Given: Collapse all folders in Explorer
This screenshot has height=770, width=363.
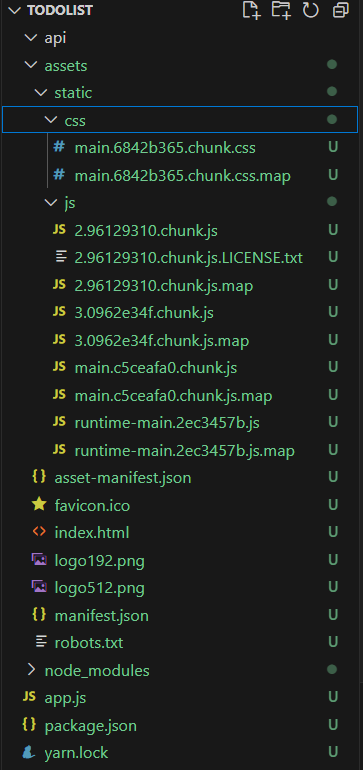Looking at the screenshot, I should pos(340,10).
